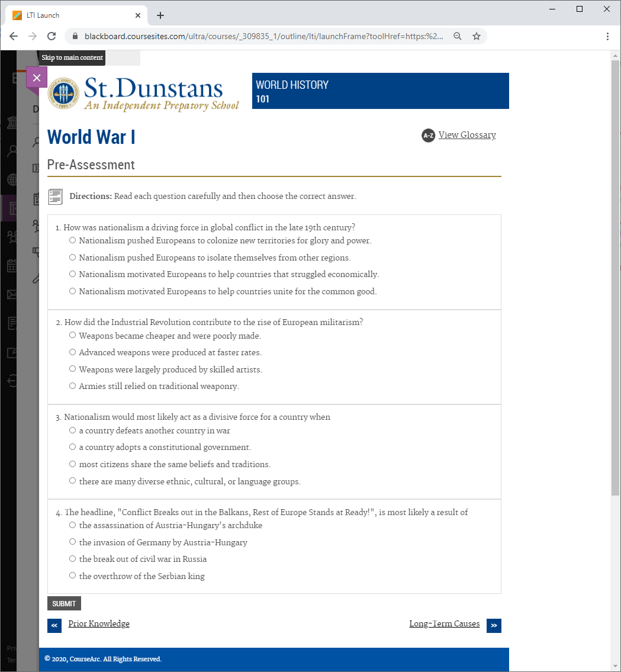Select 'a country adopts a constitutional government'
The width and height of the screenshot is (621, 672).
point(72,447)
